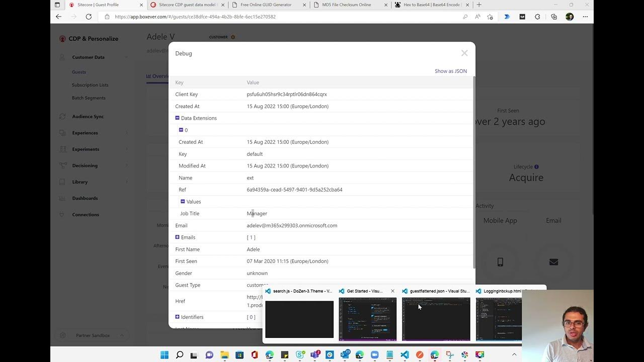
Task: Open Connections in the sidebar
Action: click(x=86, y=214)
